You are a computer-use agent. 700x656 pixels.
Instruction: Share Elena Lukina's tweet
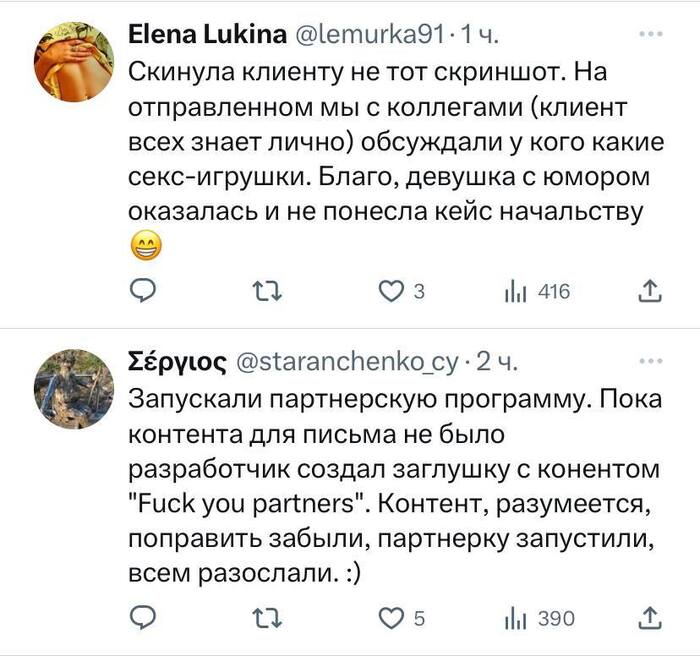(649, 291)
